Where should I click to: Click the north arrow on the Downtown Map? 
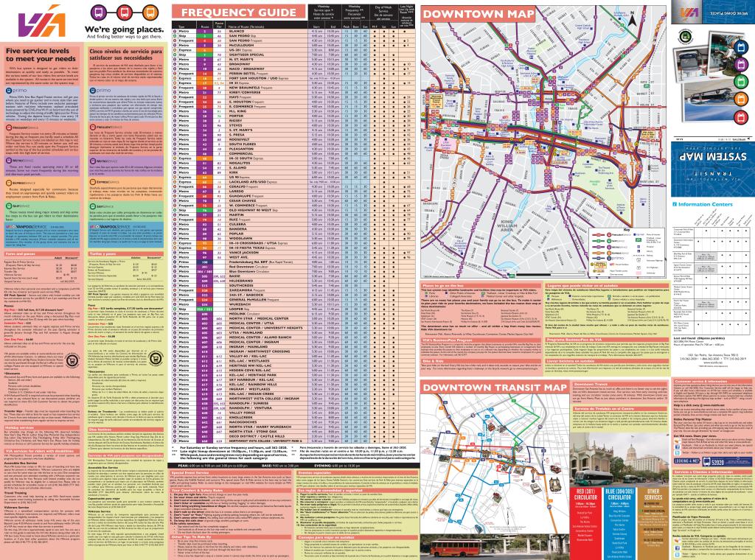click(x=632, y=19)
